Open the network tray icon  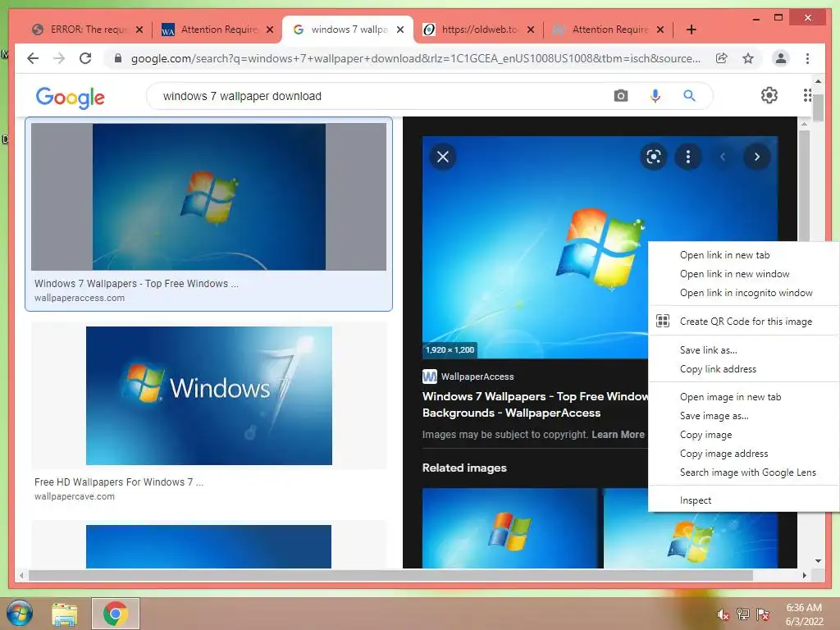coord(742,614)
